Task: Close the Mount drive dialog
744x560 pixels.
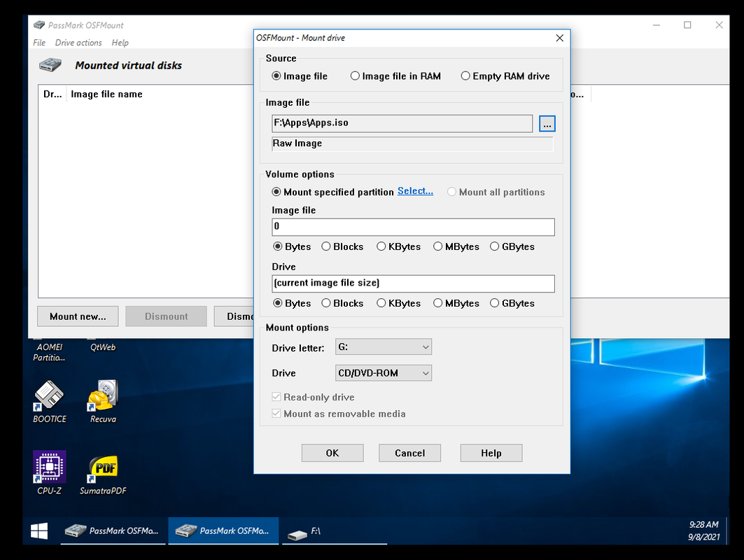Action: [x=560, y=38]
